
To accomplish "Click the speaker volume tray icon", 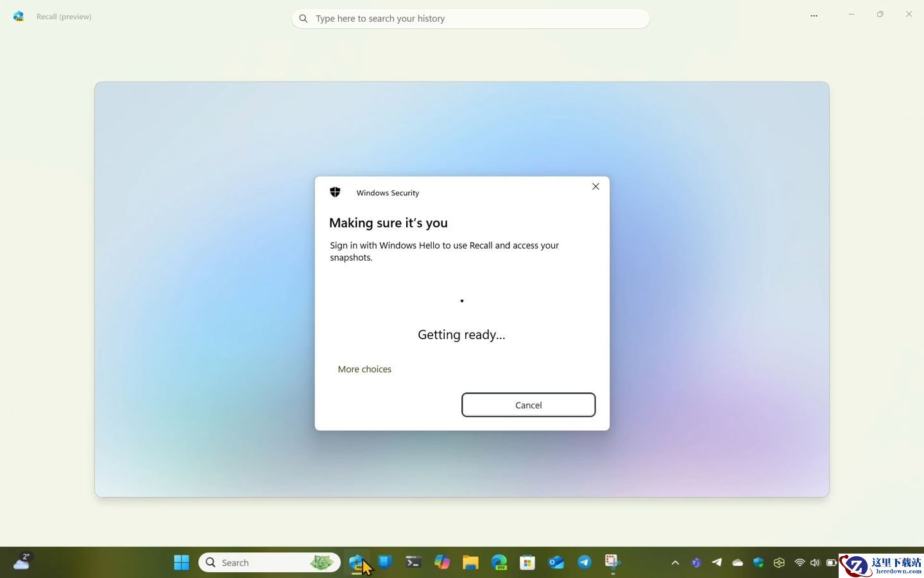I will [815, 563].
